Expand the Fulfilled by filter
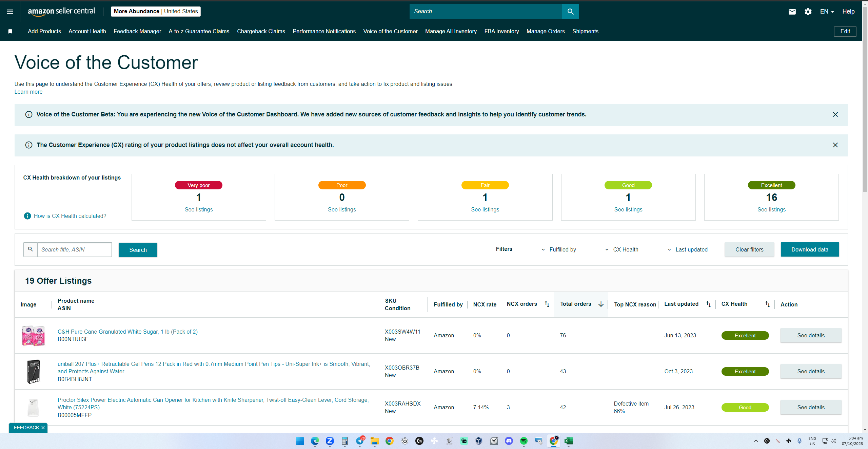This screenshot has width=868, height=449. click(558, 249)
